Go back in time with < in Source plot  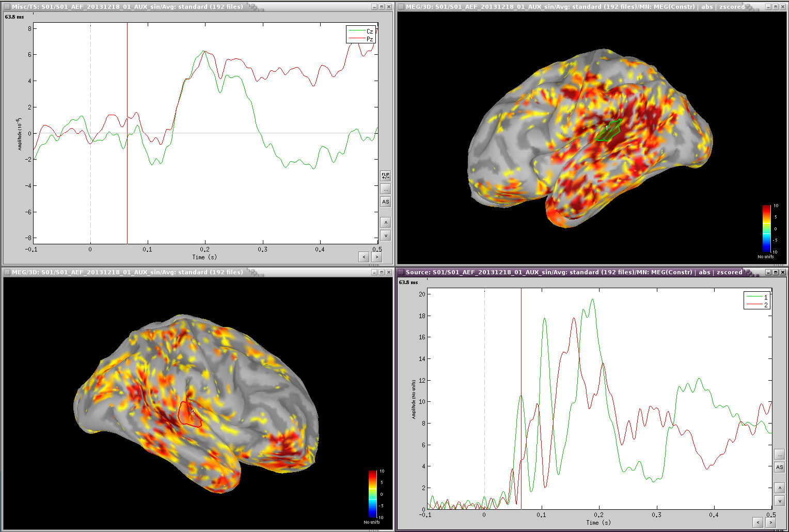coord(758,522)
